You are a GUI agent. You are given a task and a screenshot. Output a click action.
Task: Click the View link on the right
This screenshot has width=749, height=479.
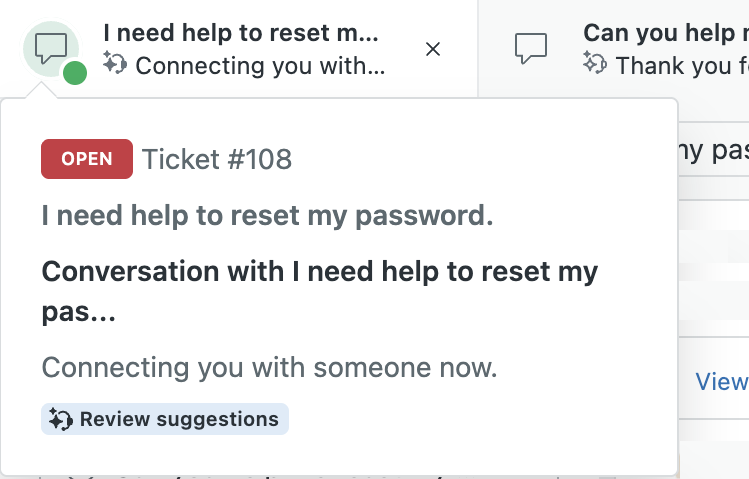pos(721,381)
